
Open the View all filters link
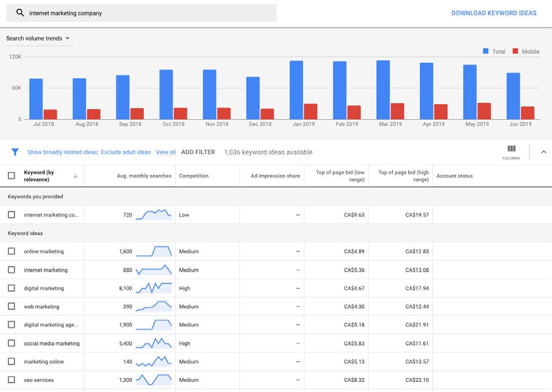point(166,152)
